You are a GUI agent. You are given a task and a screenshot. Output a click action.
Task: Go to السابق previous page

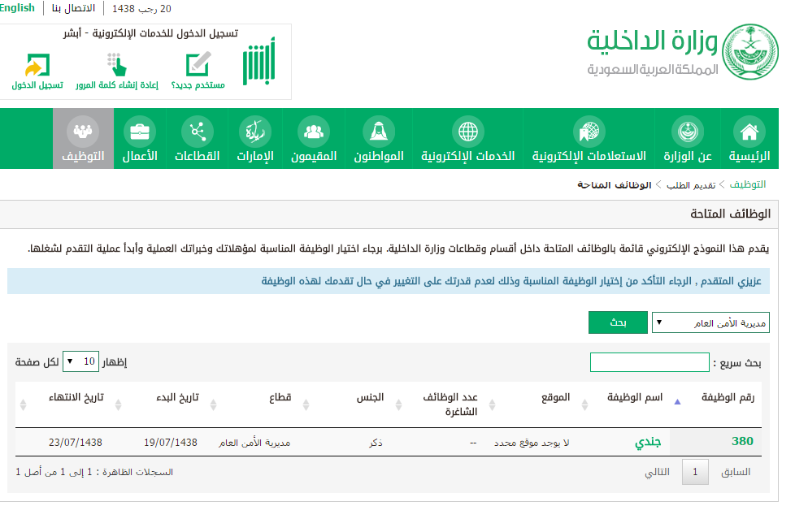[x=736, y=472]
